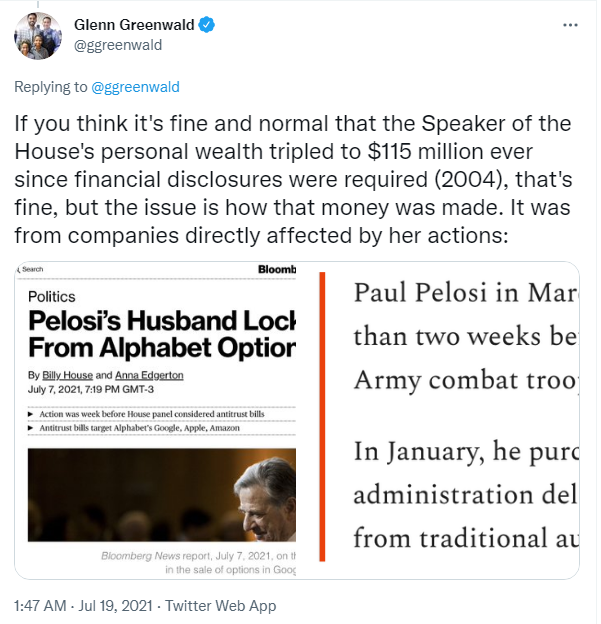Click the bullet arrow before 'Antitrust bills target'
This screenshot has height=624, width=601.
point(31,428)
